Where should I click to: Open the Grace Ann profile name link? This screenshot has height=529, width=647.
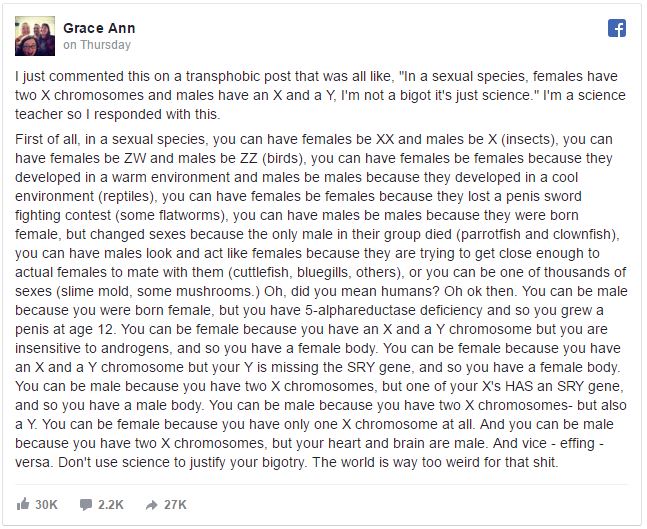click(99, 28)
